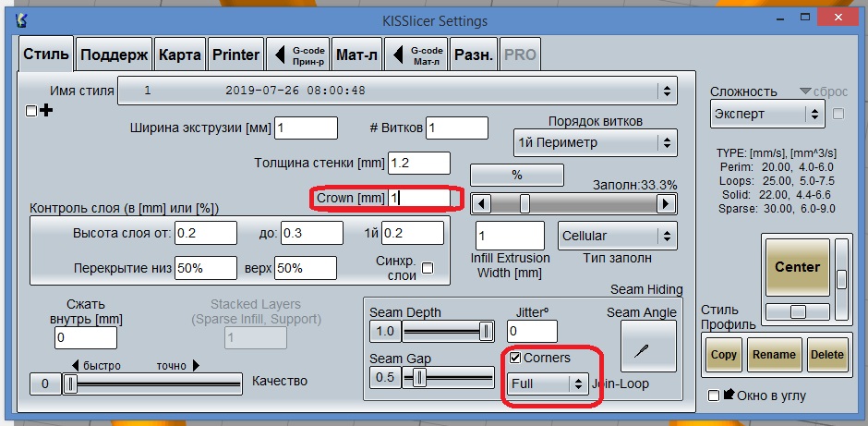This screenshot has width=868, height=426.
Task: Open the 'Карта' tab
Action: (180, 55)
